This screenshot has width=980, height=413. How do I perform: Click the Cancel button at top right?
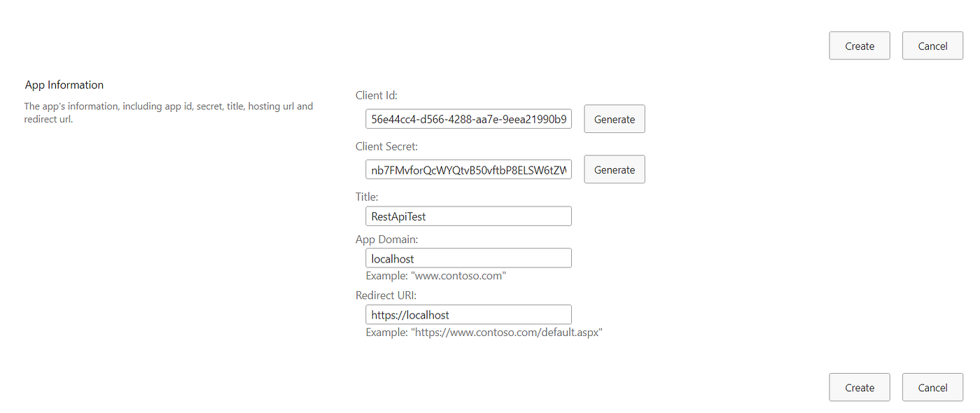(x=932, y=45)
